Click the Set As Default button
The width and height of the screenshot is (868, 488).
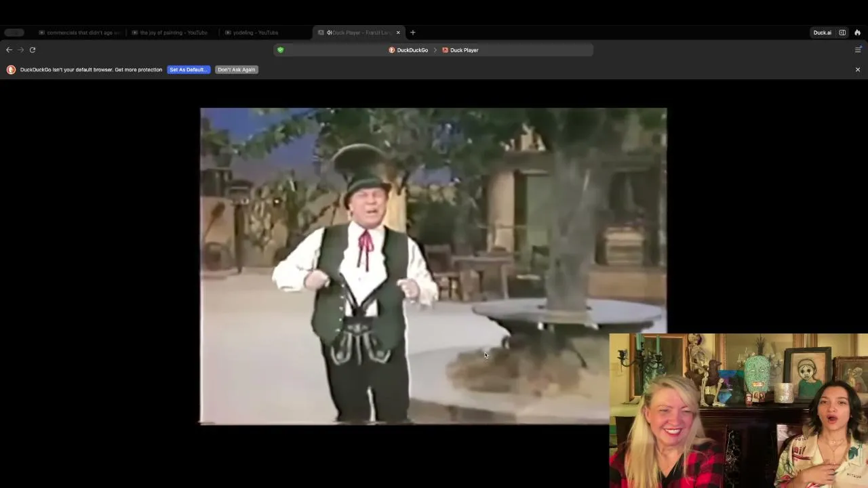click(x=189, y=70)
